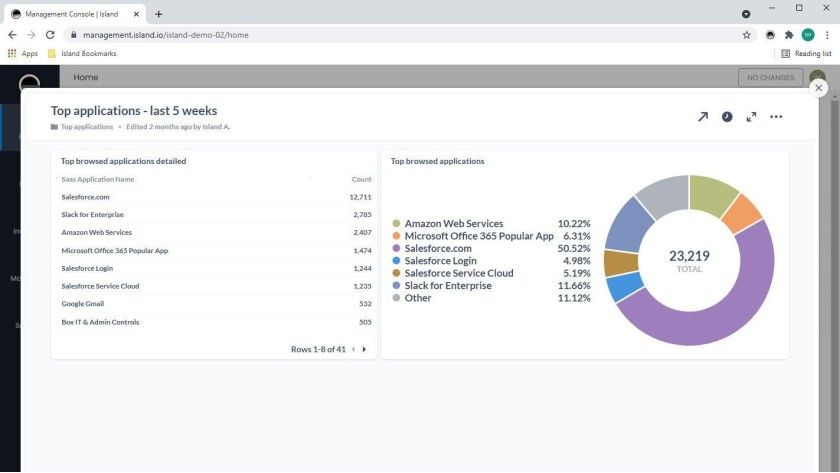Click the Other legend gray dot
Viewport: 840px width, 473px height.
point(396,298)
